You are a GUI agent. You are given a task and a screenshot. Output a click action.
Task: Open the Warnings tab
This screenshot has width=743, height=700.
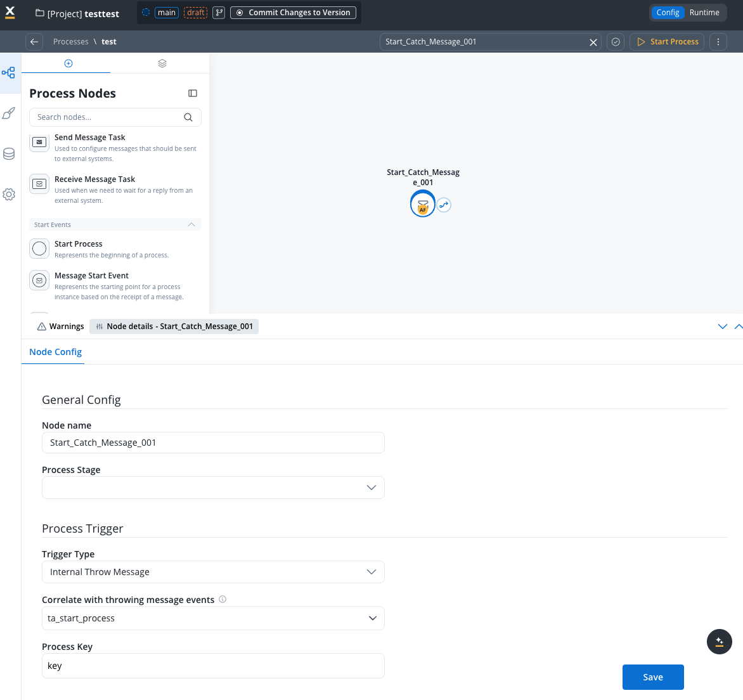point(60,327)
